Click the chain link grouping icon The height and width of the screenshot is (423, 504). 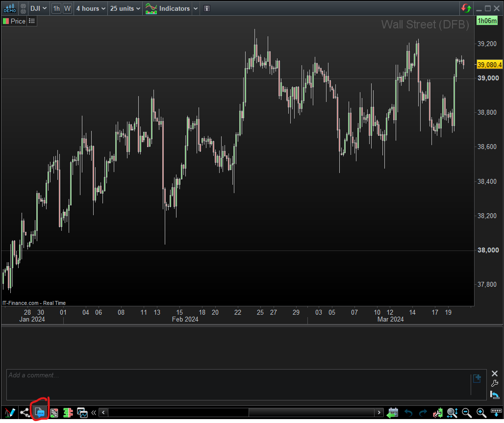pos(23,8)
